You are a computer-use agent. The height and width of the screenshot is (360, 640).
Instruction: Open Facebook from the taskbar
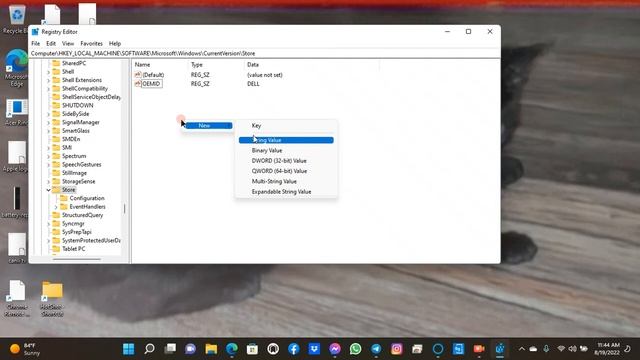point(293,349)
